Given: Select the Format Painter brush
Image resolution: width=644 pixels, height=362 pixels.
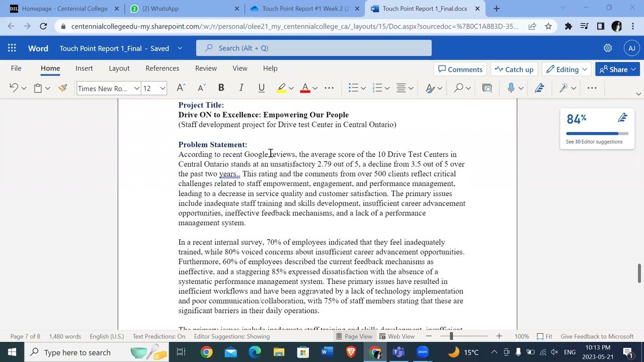Looking at the screenshot, I should click(63, 88).
